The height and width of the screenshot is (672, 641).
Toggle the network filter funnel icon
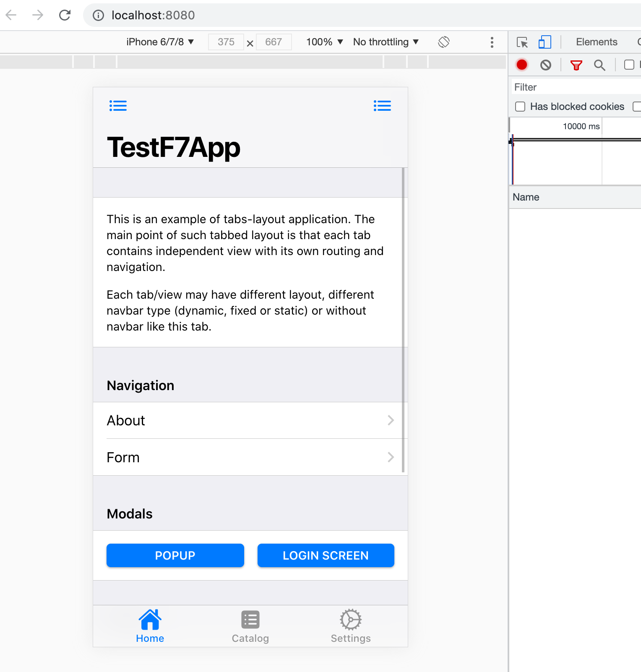[576, 65]
